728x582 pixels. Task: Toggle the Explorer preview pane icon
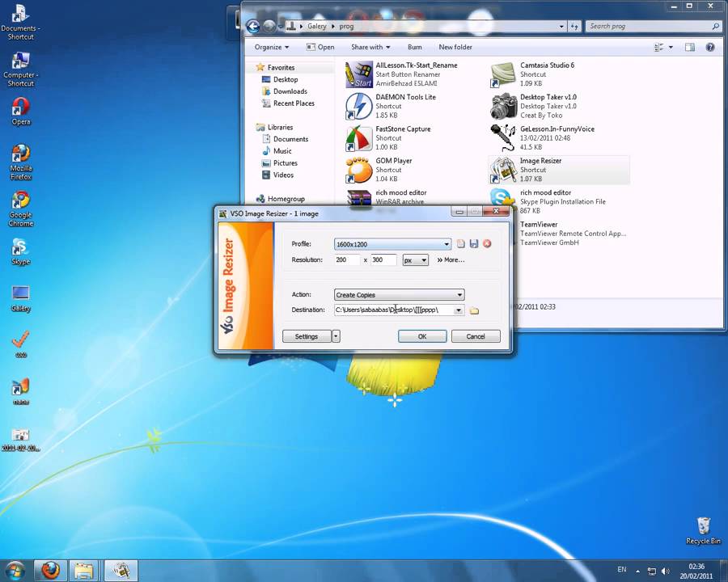point(690,47)
